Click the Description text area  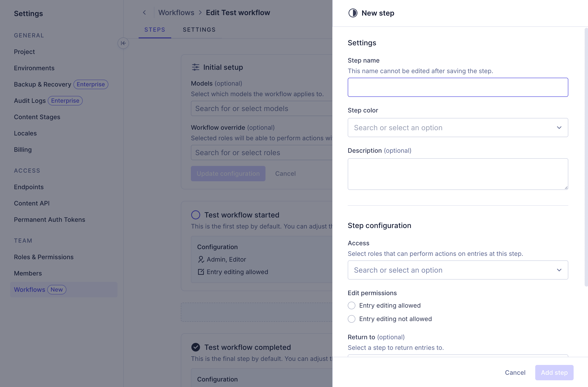[458, 174]
